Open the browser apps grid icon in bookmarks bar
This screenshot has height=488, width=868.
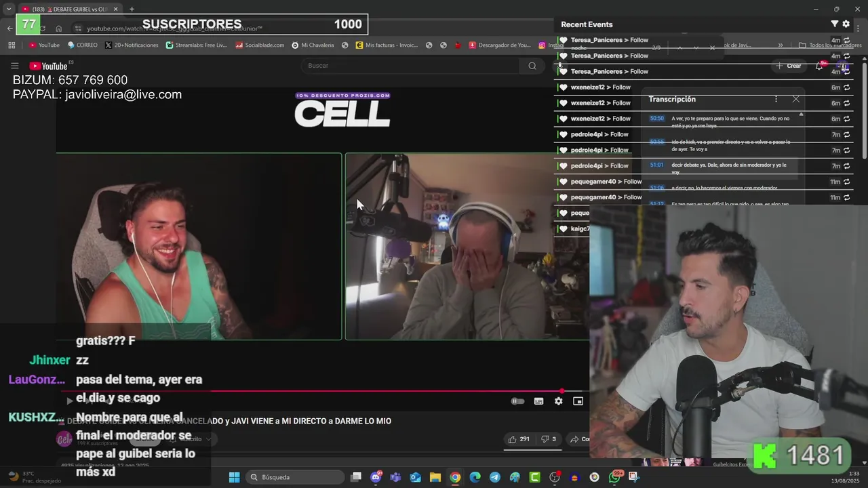point(12,45)
